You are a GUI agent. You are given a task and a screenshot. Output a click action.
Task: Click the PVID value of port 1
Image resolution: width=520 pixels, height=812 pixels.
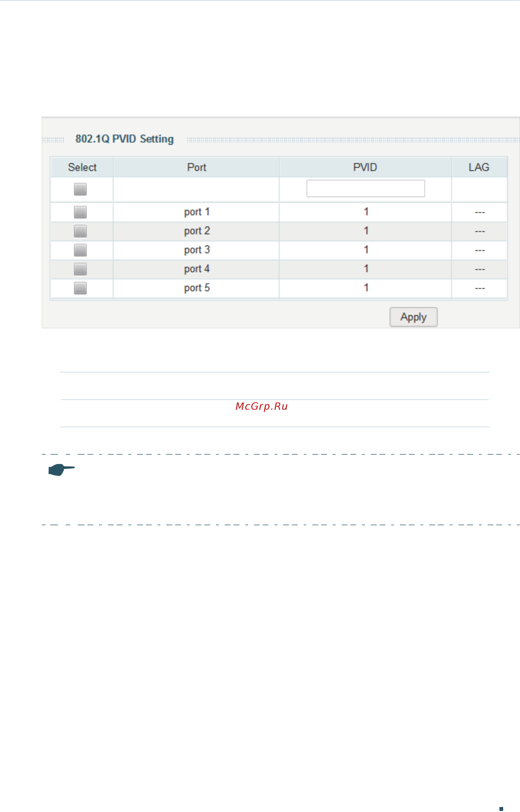tap(366, 212)
